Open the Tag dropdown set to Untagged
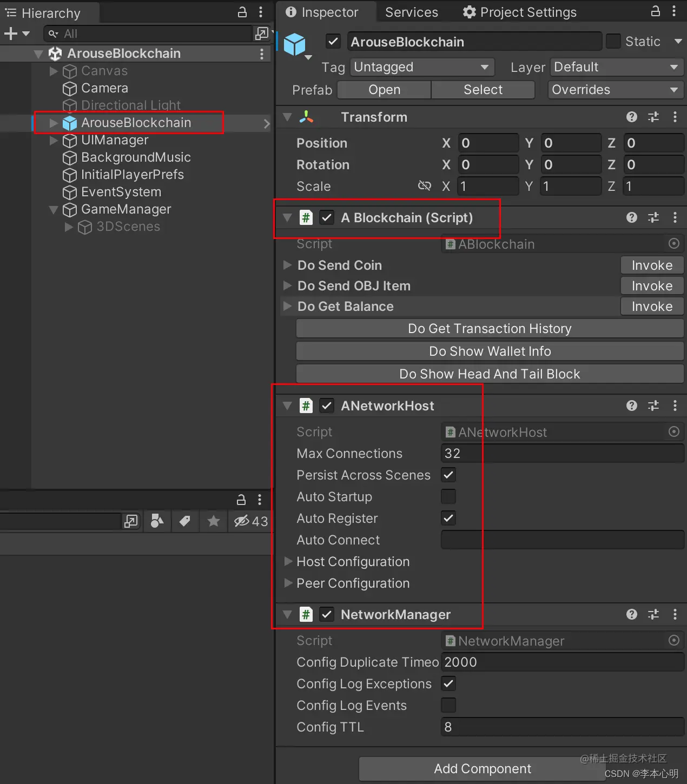 tap(422, 67)
